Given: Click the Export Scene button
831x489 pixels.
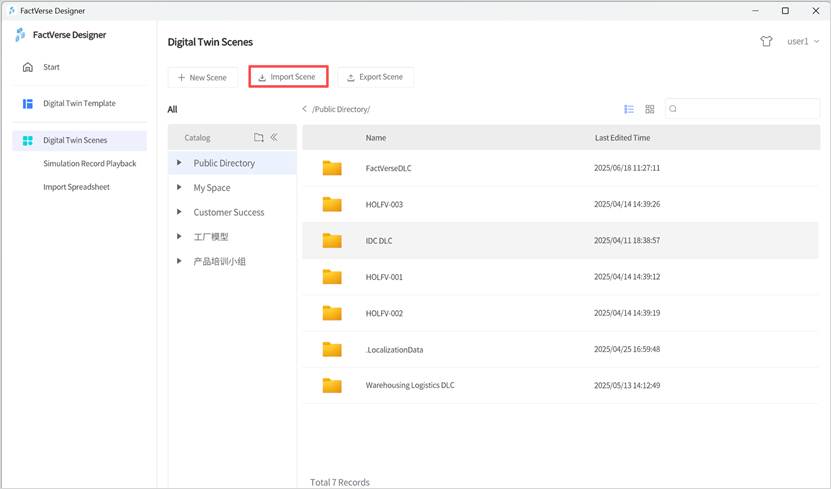Looking at the screenshot, I should [x=375, y=77].
